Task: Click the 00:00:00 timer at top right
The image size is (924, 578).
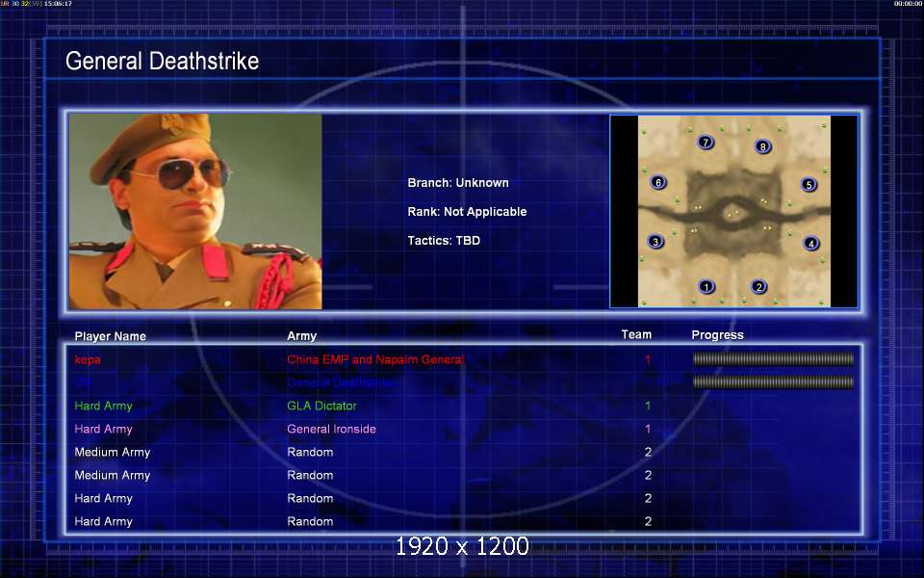Action: coord(908,4)
